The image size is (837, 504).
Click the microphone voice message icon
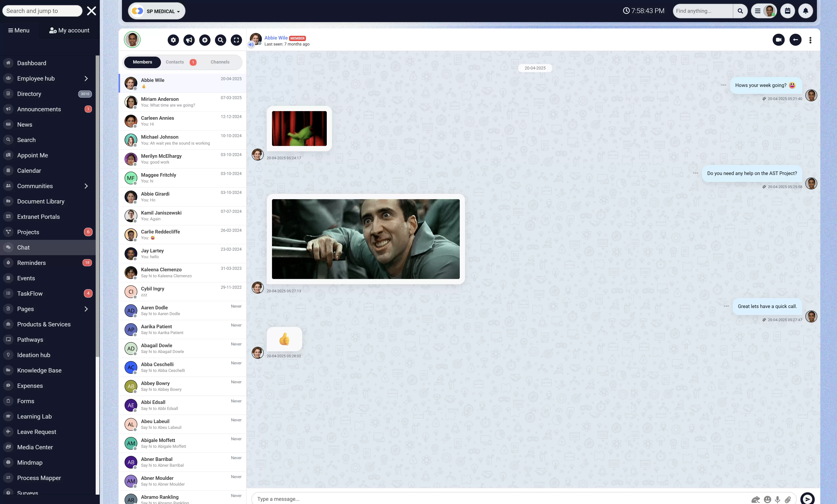(x=777, y=499)
